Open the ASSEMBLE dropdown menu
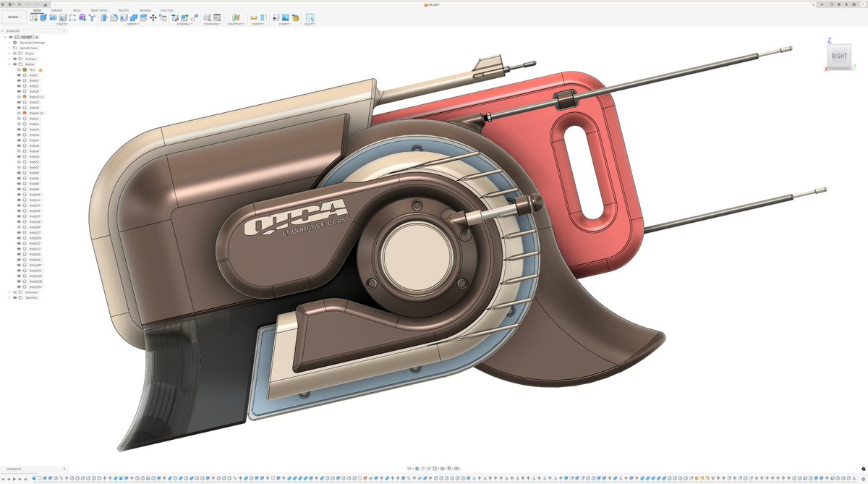 click(x=184, y=24)
